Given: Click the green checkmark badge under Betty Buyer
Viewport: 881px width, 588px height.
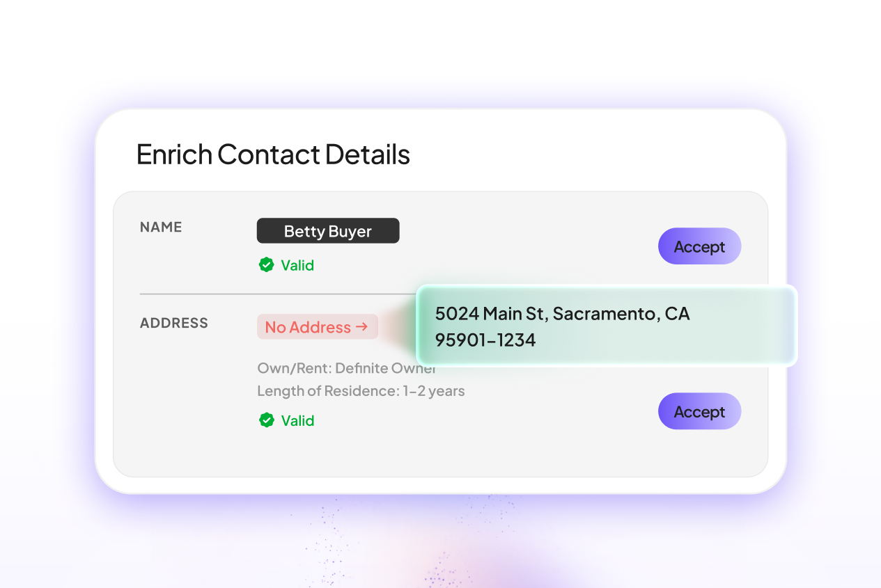Looking at the screenshot, I should (x=266, y=265).
